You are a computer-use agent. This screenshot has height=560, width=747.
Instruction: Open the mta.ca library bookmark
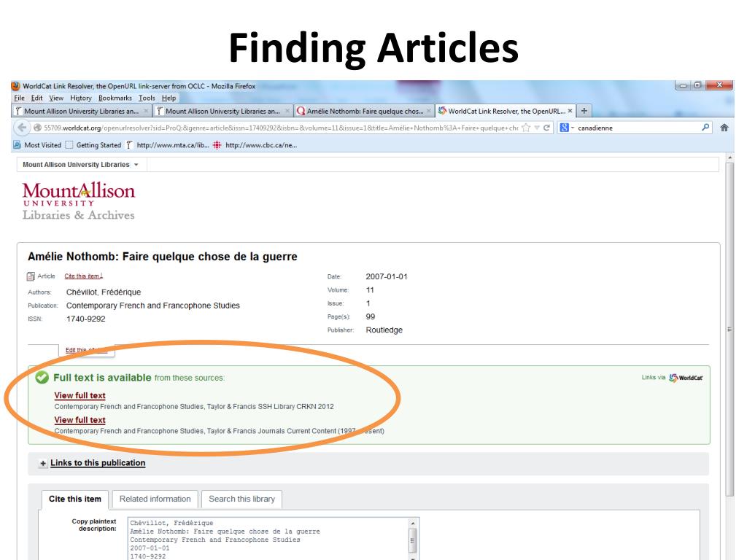[167, 145]
